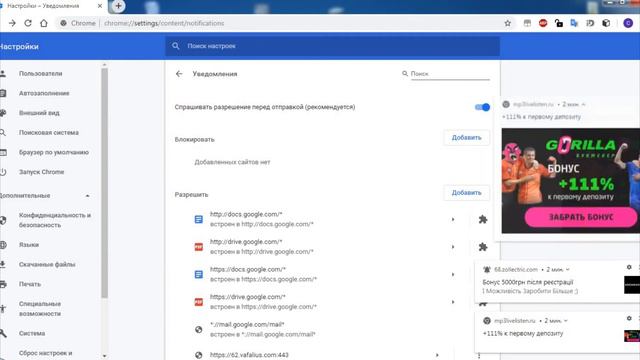Image resolution: width=640 pixels, height=360 pixels.
Task: Open Запуск Chrome in settings sidebar
Action: 41,172
